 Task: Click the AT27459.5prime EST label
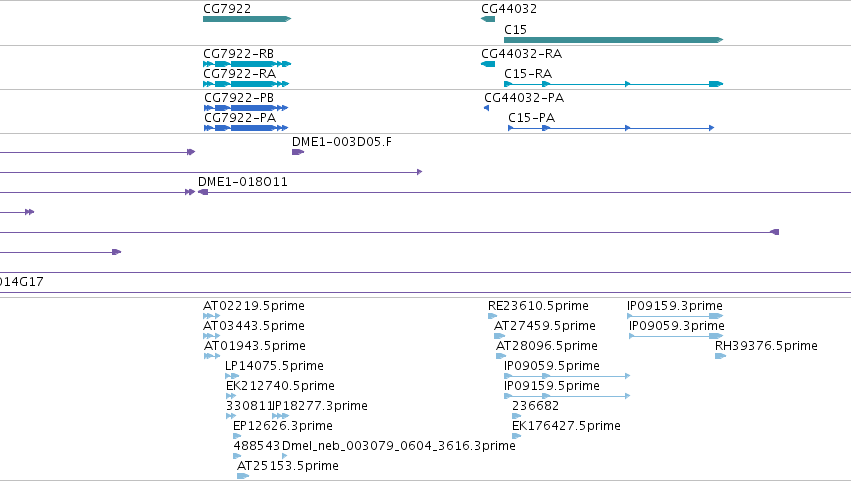(545, 326)
